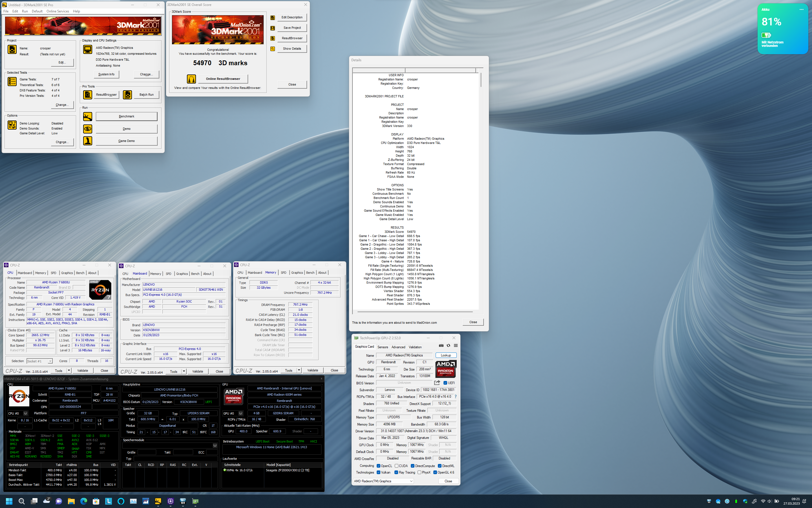Toggle the OpenGL 4.6 checkbox in GPU-Z
Image resolution: width=812 pixels, height=508 pixels.
pos(435,472)
